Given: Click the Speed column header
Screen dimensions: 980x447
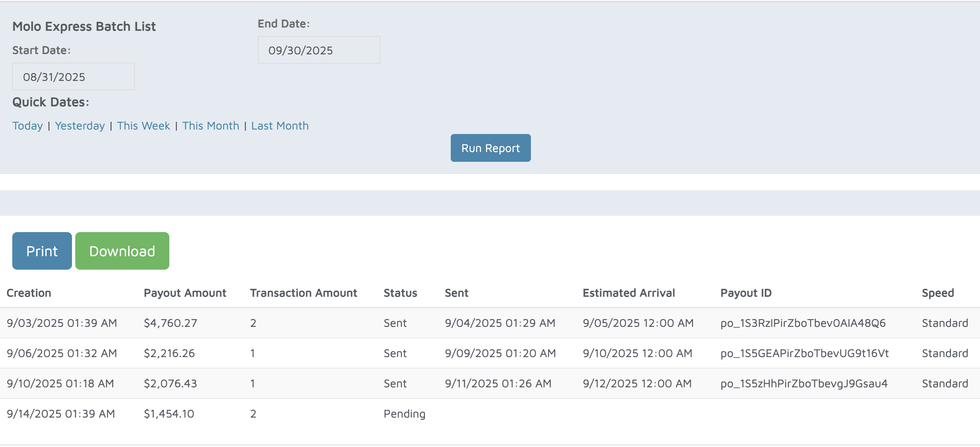Looking at the screenshot, I should [x=937, y=293].
